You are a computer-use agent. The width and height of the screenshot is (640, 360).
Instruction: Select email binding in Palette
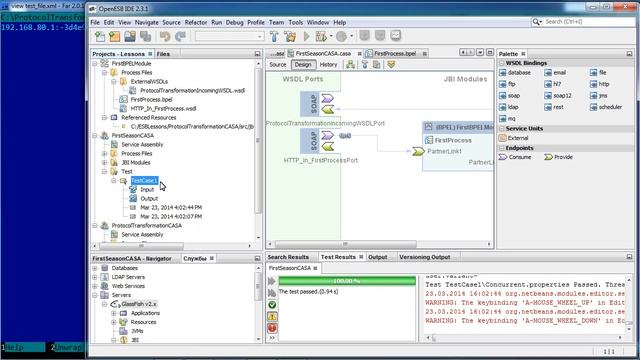(555, 72)
